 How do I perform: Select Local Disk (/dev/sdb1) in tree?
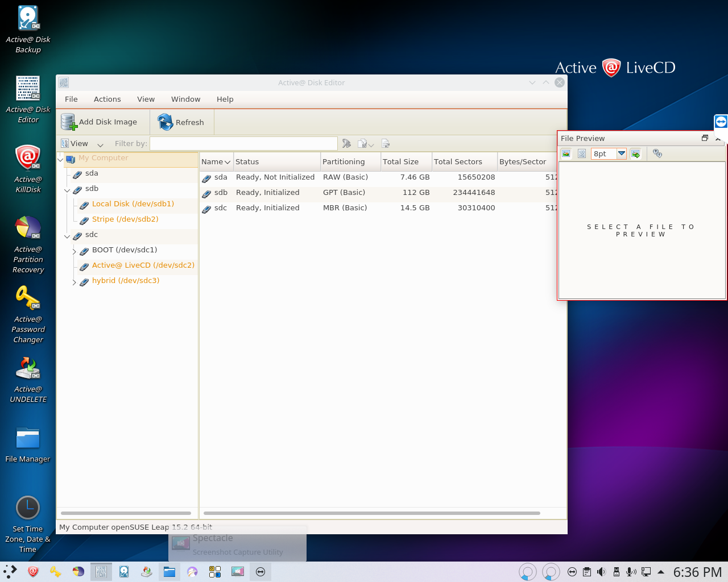point(133,204)
